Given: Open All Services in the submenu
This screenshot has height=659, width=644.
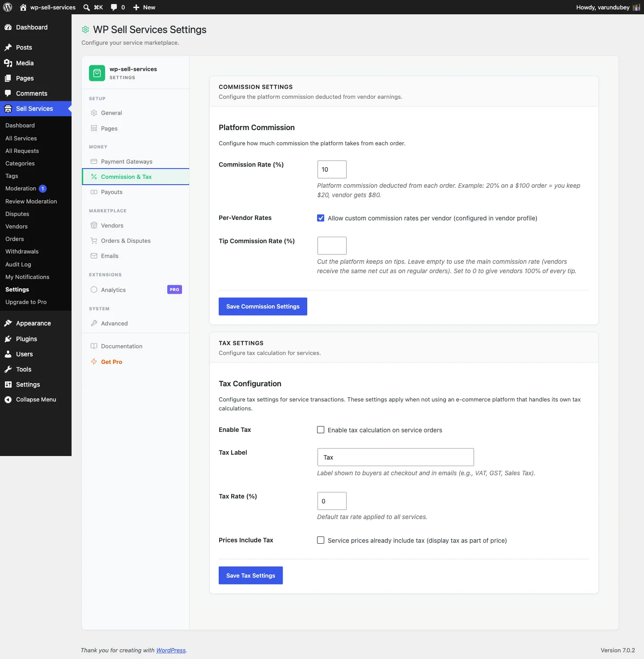Looking at the screenshot, I should (21, 139).
